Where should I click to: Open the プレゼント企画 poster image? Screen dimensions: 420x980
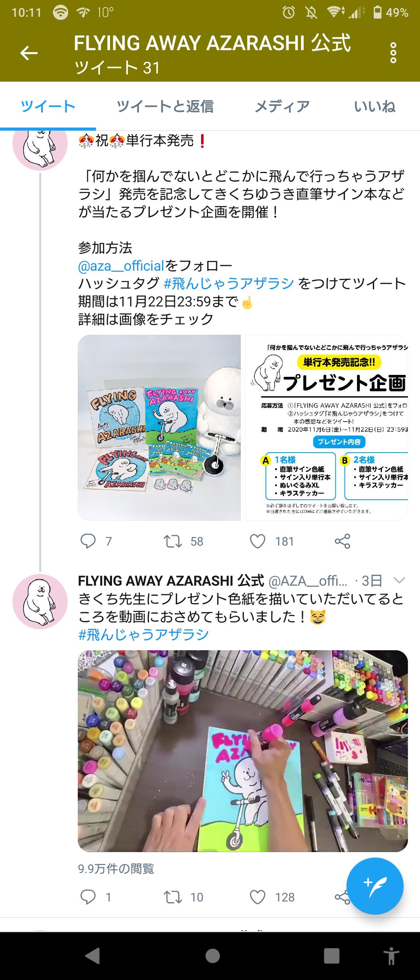coord(326,428)
